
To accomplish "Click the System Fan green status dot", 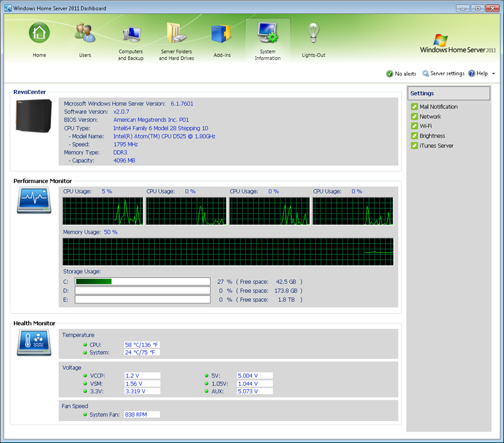I will point(85,414).
